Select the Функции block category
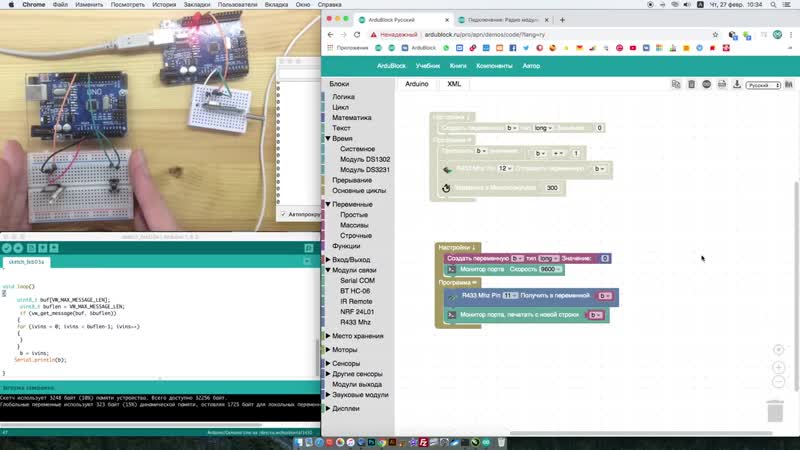Viewport: 800px width, 450px height. [346, 246]
